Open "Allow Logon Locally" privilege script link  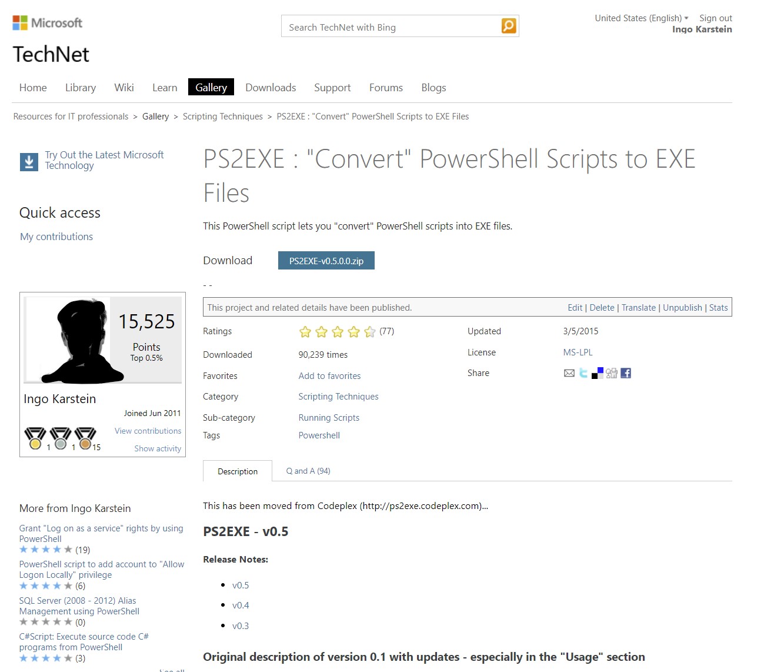[x=102, y=570]
